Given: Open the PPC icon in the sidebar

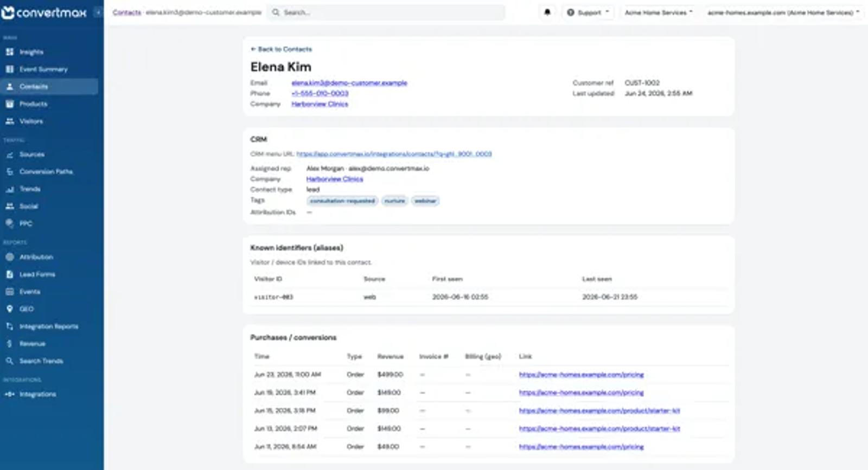Looking at the screenshot, I should point(9,223).
